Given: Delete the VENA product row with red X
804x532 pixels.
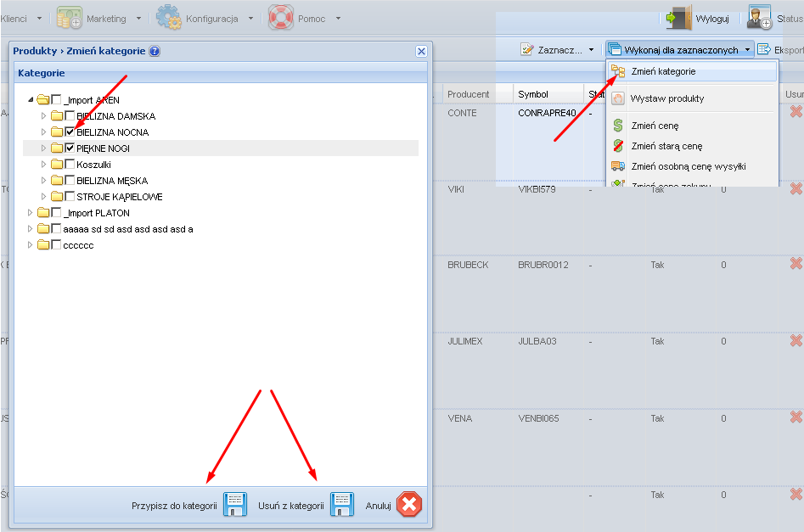Looking at the screenshot, I should pyautogui.click(x=796, y=417).
